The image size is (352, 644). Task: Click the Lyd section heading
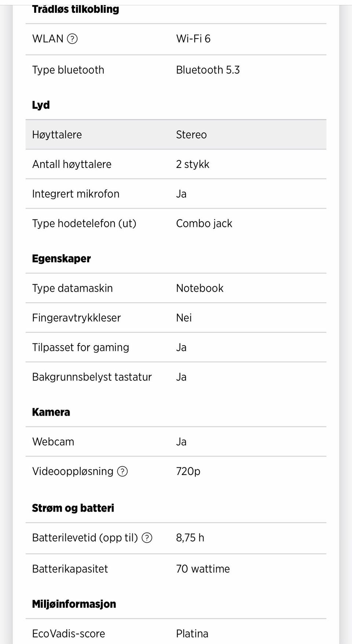(41, 105)
